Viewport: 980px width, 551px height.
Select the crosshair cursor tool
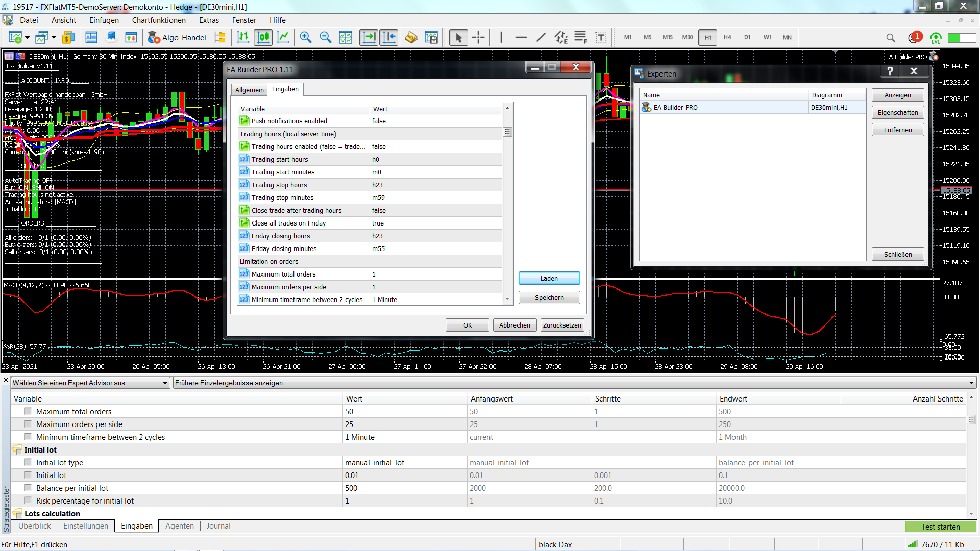coord(478,37)
